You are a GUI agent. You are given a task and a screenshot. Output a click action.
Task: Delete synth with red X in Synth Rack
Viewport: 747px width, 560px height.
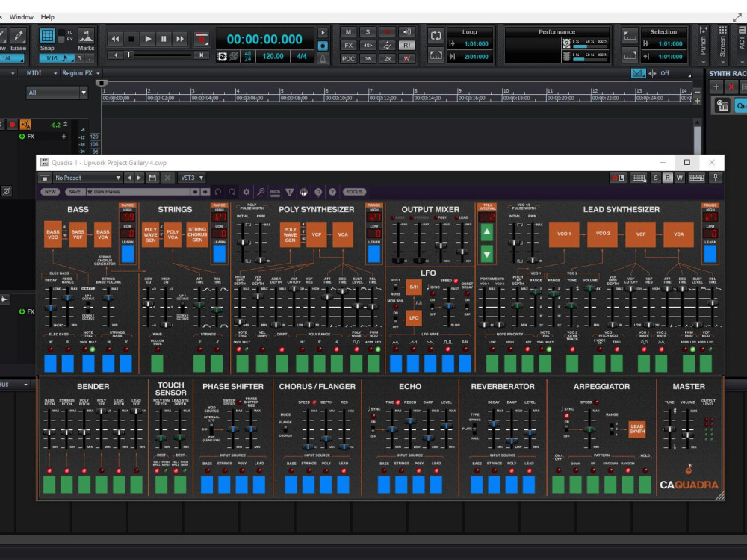point(731,87)
